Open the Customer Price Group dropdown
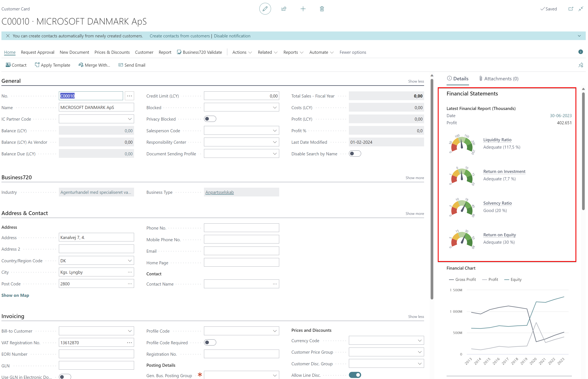This screenshot has height=379, width=588. click(419, 352)
